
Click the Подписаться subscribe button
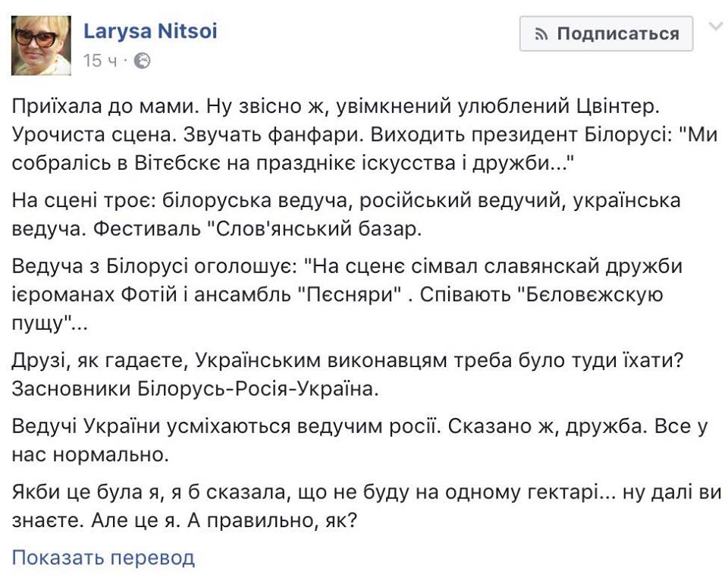point(607,33)
